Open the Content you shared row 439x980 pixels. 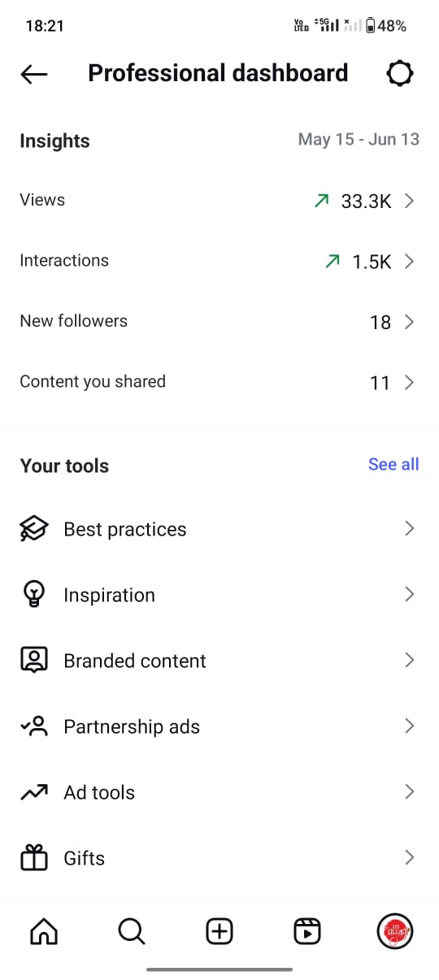(219, 382)
